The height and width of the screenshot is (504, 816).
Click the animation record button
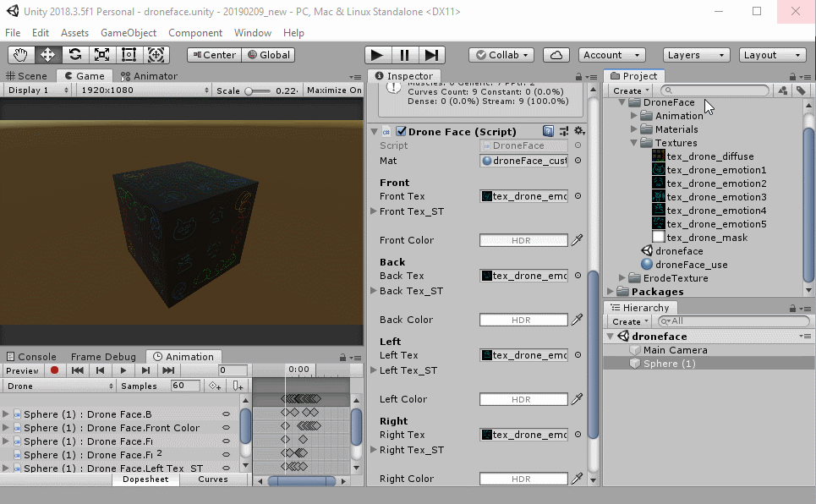click(x=55, y=370)
